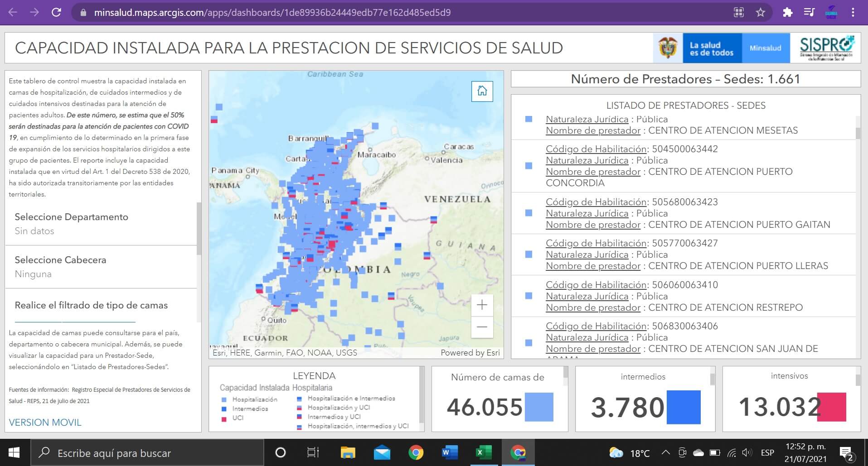Show hidden system tray icons
Image resolution: width=868 pixels, height=466 pixels.
(x=665, y=452)
